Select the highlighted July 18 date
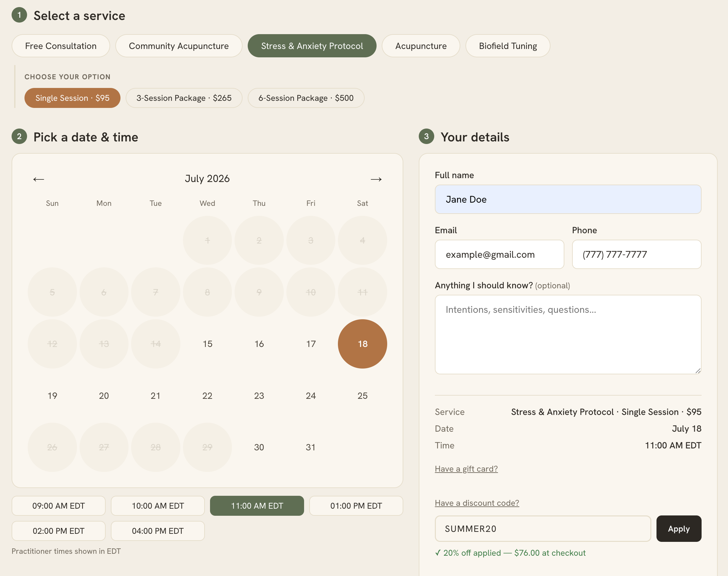728x576 pixels. click(x=362, y=344)
